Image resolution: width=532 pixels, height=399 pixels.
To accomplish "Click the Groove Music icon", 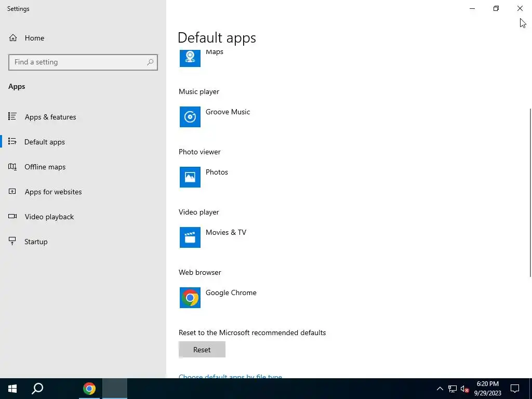I will click(190, 117).
